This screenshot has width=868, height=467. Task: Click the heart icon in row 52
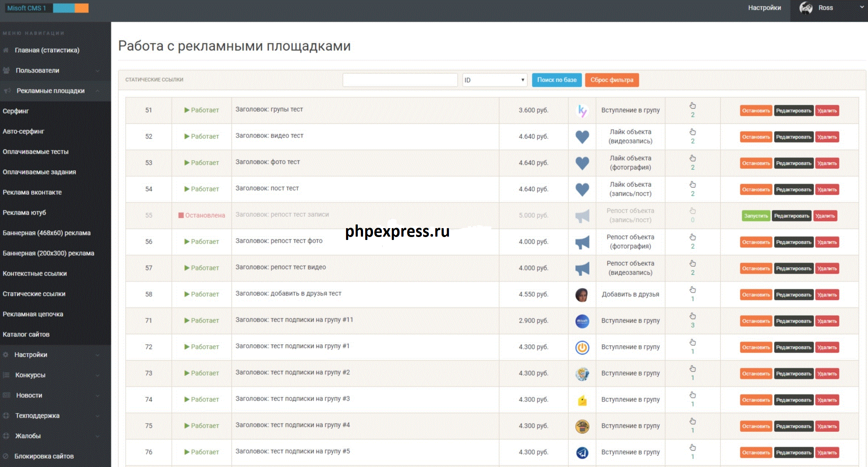point(582,137)
